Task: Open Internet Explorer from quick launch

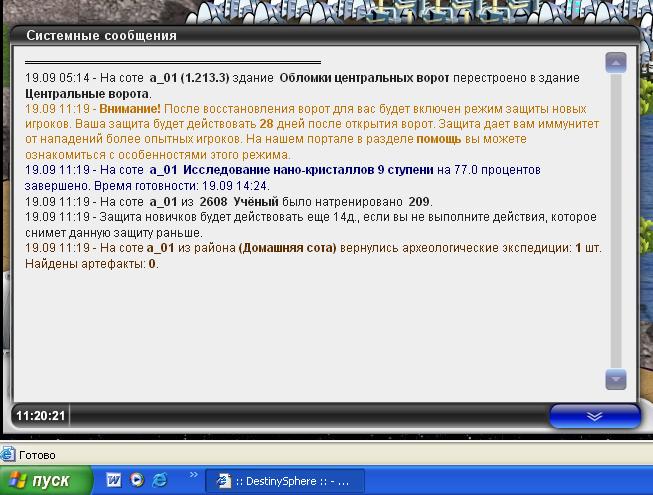Action: (x=159, y=480)
